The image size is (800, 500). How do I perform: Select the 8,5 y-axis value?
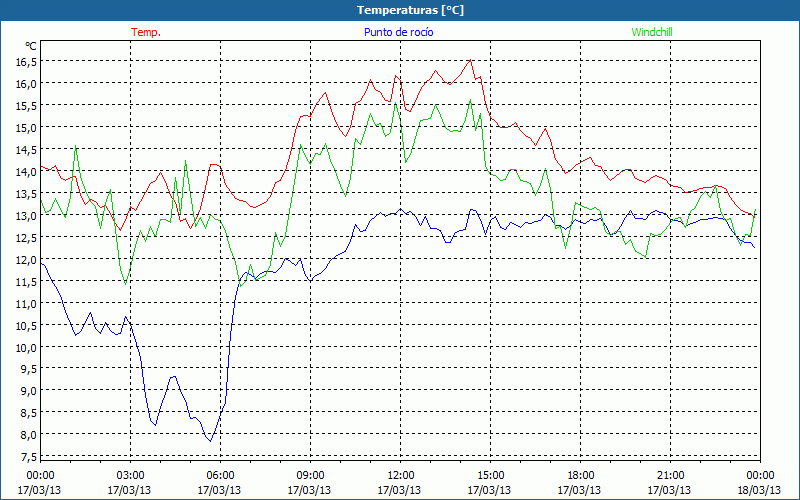tap(29, 413)
